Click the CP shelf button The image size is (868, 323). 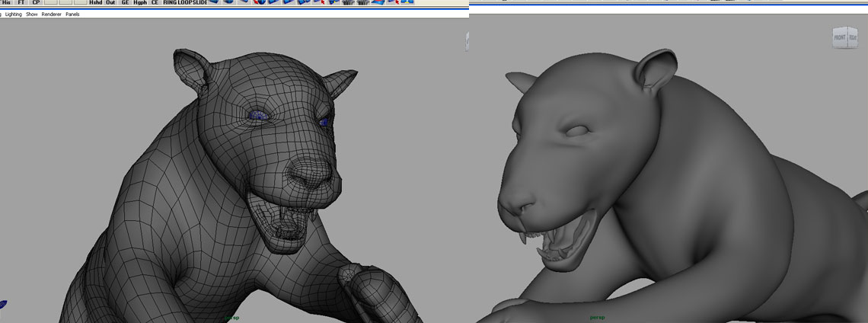point(36,2)
